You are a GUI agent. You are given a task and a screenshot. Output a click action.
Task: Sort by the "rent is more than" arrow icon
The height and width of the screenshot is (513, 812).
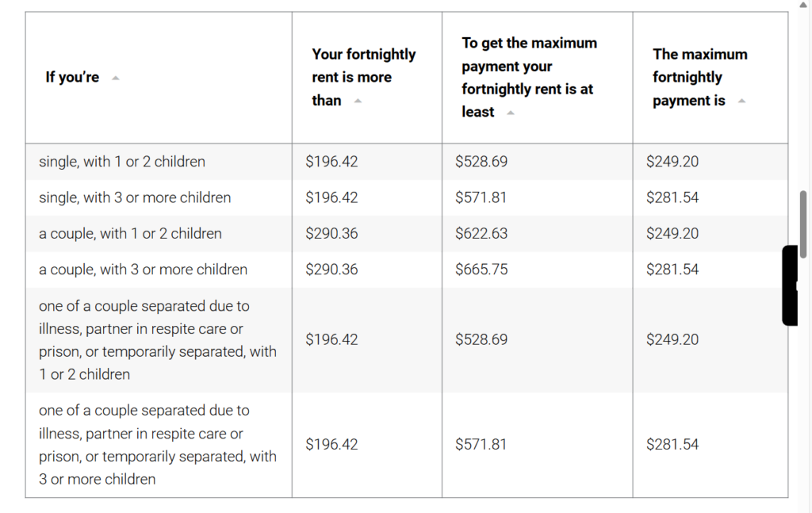pos(358,101)
